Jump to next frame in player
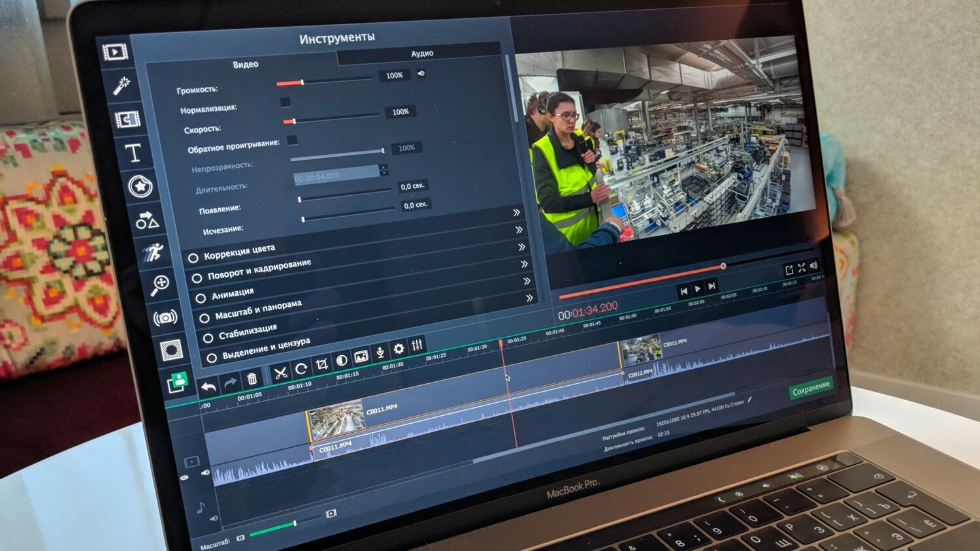Viewport: 980px width, 551px height. (x=711, y=286)
